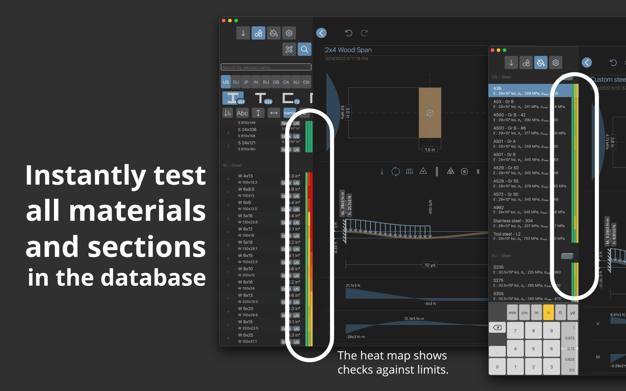Click the custom section tools icon beside search
The height and width of the screenshot is (391, 626).
(x=289, y=50)
